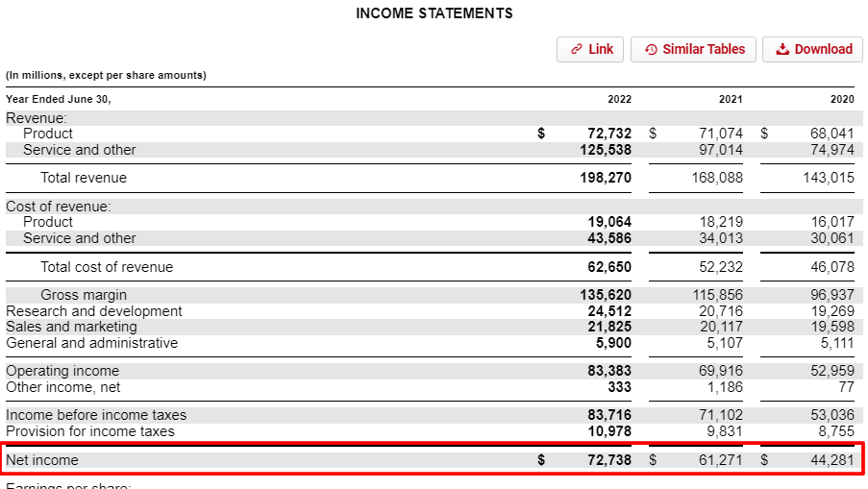The height and width of the screenshot is (489, 868).
Task: Click the 2021 operating income value 69,916
Action: point(721,371)
